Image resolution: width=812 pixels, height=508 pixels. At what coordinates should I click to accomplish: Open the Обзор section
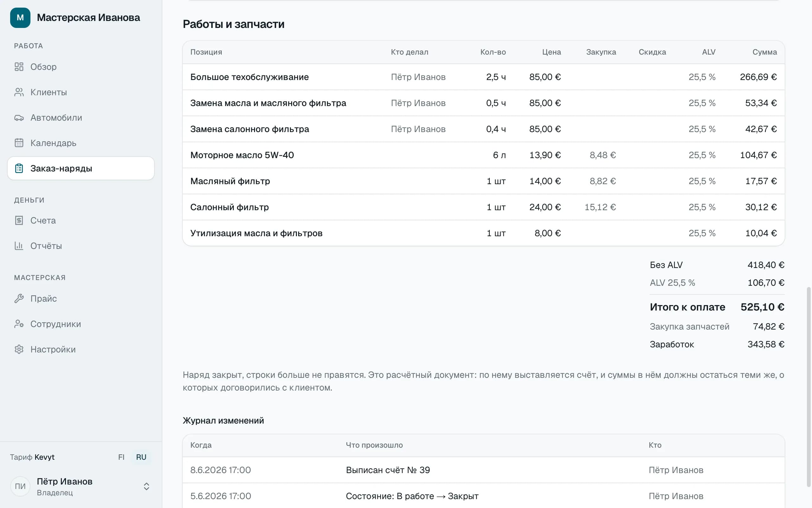(81, 67)
